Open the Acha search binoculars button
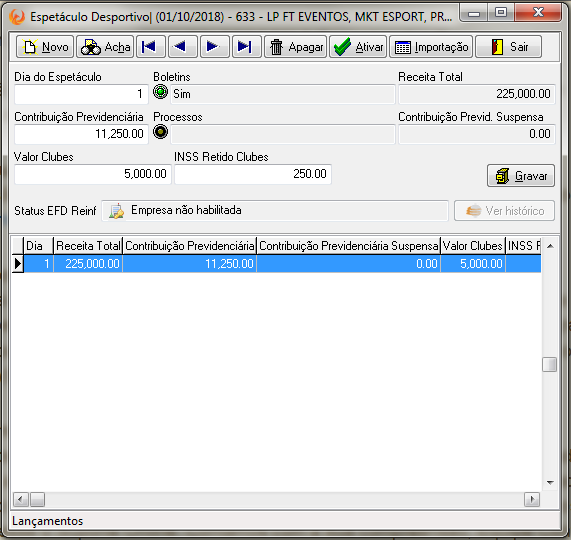 105,47
